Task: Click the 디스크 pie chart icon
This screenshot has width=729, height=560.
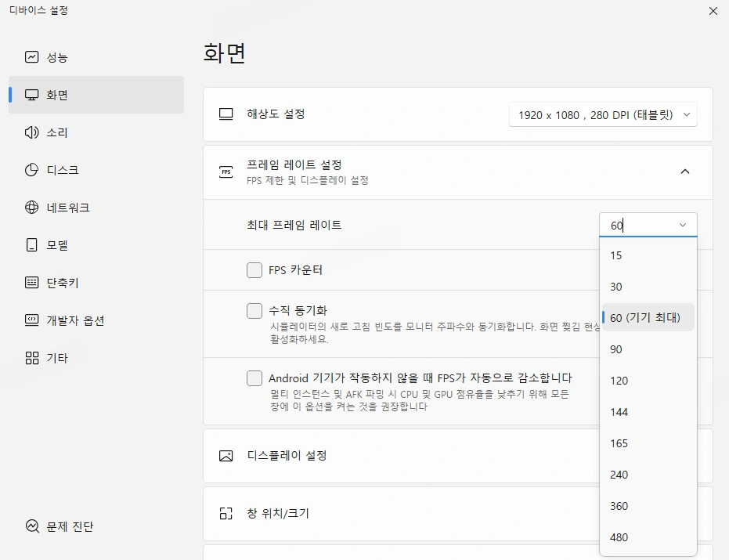Action: tap(31, 170)
